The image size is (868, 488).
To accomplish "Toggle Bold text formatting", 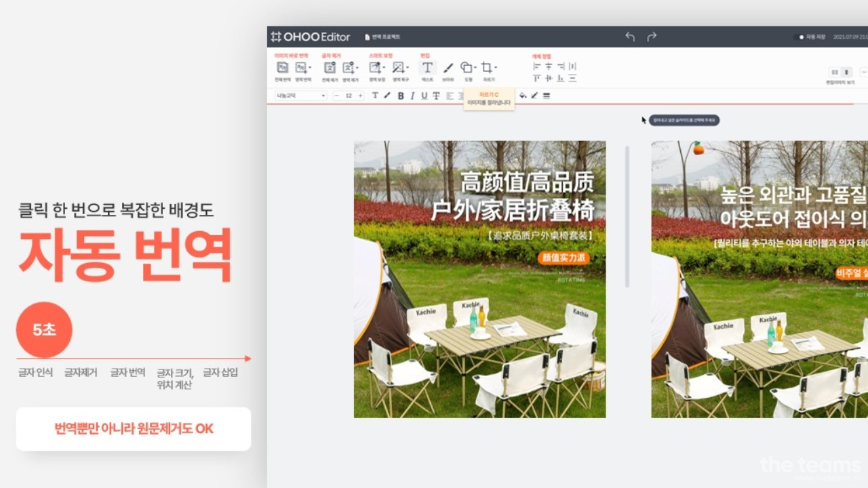I will tap(401, 96).
